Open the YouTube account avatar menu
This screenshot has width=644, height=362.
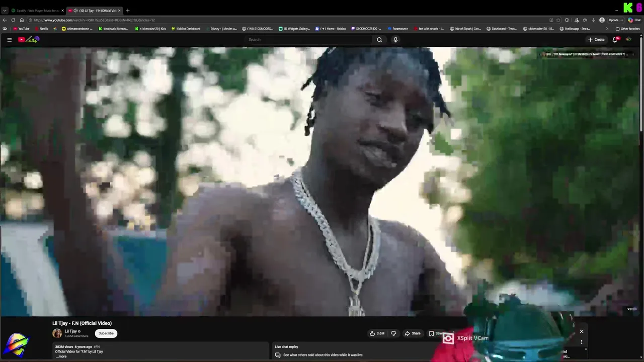[628, 40]
